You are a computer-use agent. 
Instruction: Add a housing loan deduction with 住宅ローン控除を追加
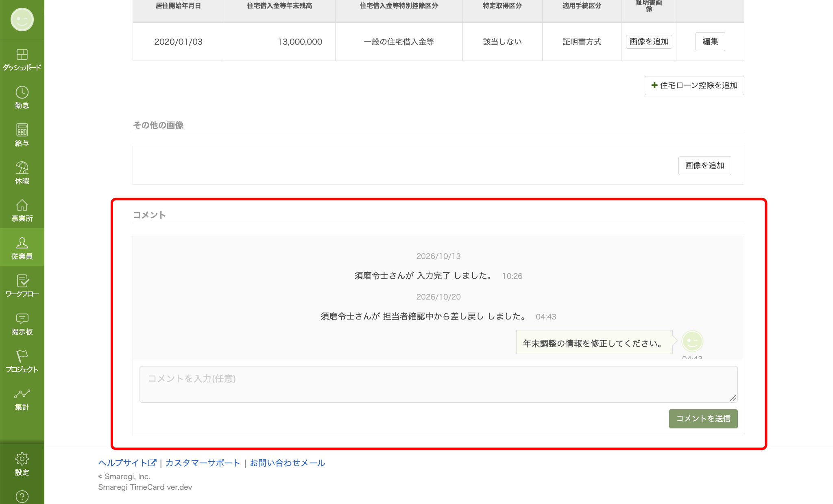[694, 85]
